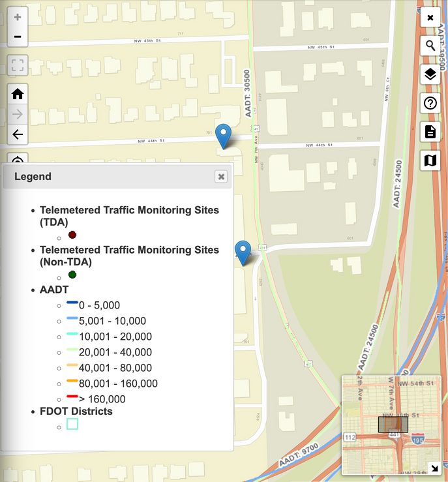
Task: Return to the home map extent
Action: (x=18, y=94)
